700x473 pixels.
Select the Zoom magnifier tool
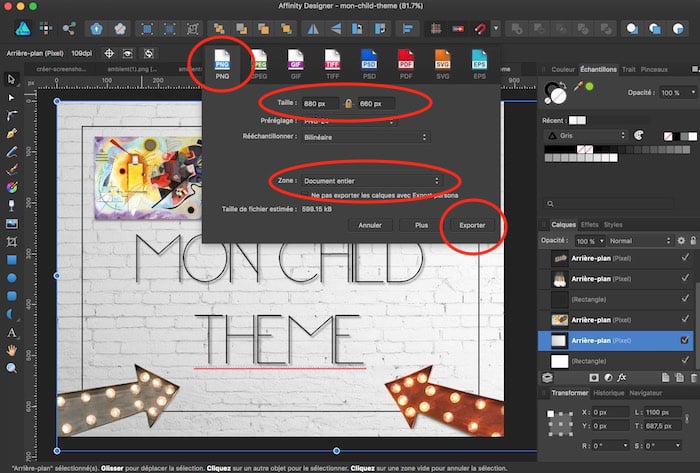pos(12,368)
